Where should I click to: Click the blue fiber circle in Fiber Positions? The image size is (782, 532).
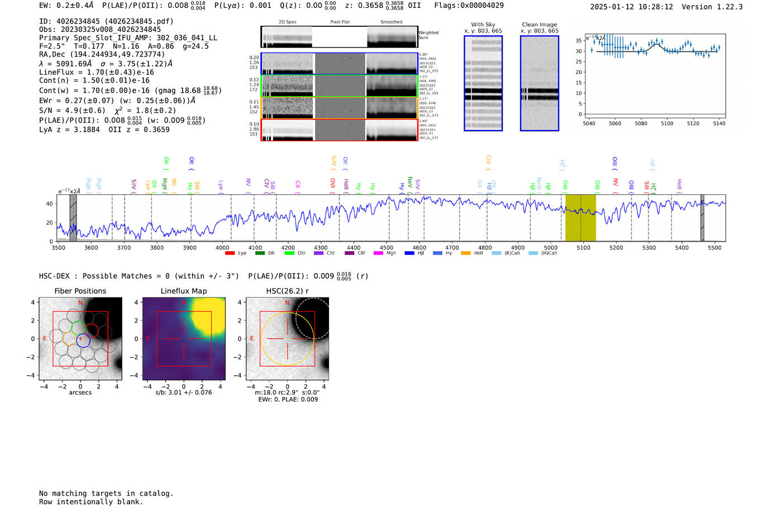tap(83, 340)
